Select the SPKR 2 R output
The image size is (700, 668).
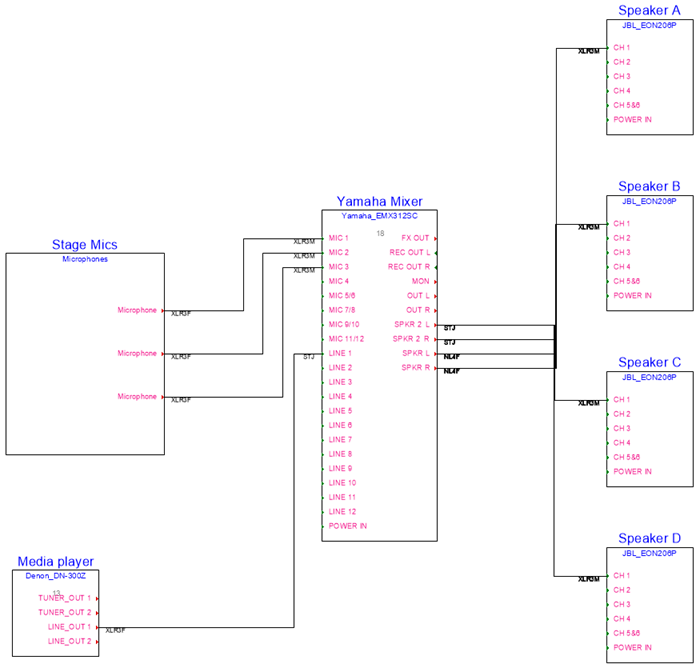(411, 338)
